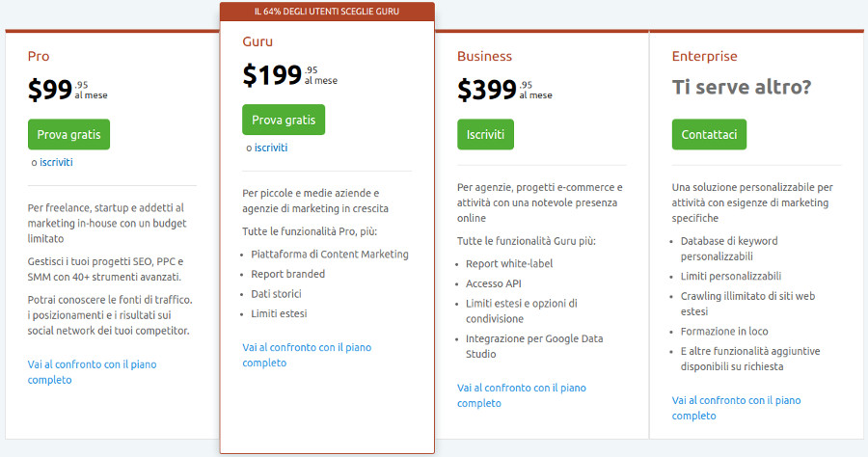Viewport: 868px width, 457px height.
Task: Follow the Guru plan's 'Vai al confronto' link
Action: click(x=307, y=355)
